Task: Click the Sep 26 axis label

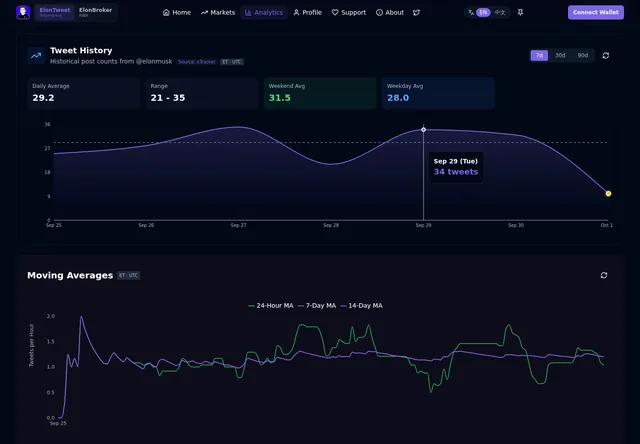Action: coord(146,225)
